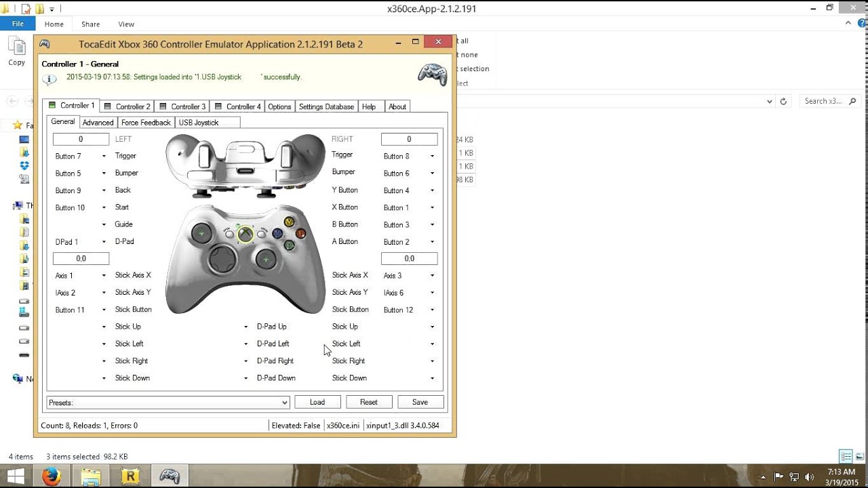Image resolution: width=868 pixels, height=488 pixels.
Task: Select the Force Feedback sub-tab
Action: [x=146, y=123]
